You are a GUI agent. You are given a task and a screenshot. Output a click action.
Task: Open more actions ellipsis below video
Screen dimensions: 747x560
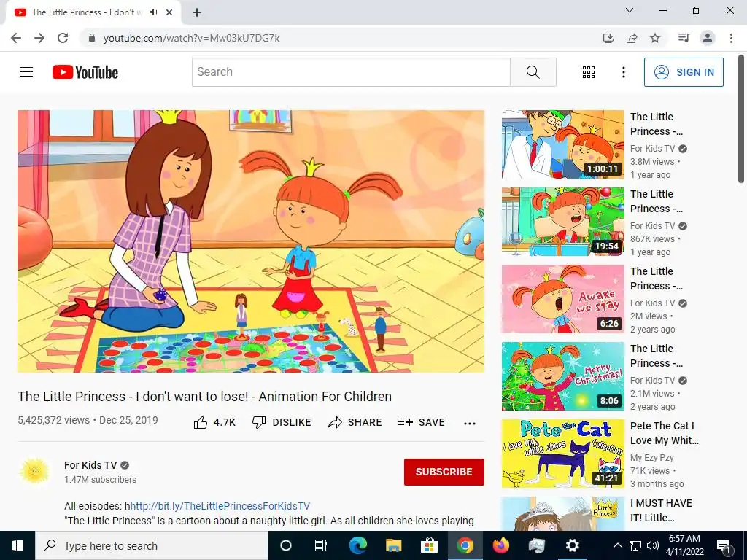tap(470, 424)
